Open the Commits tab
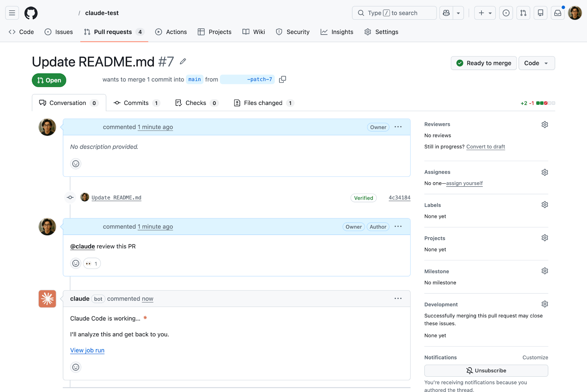This screenshot has height=392, width=587. (x=136, y=103)
